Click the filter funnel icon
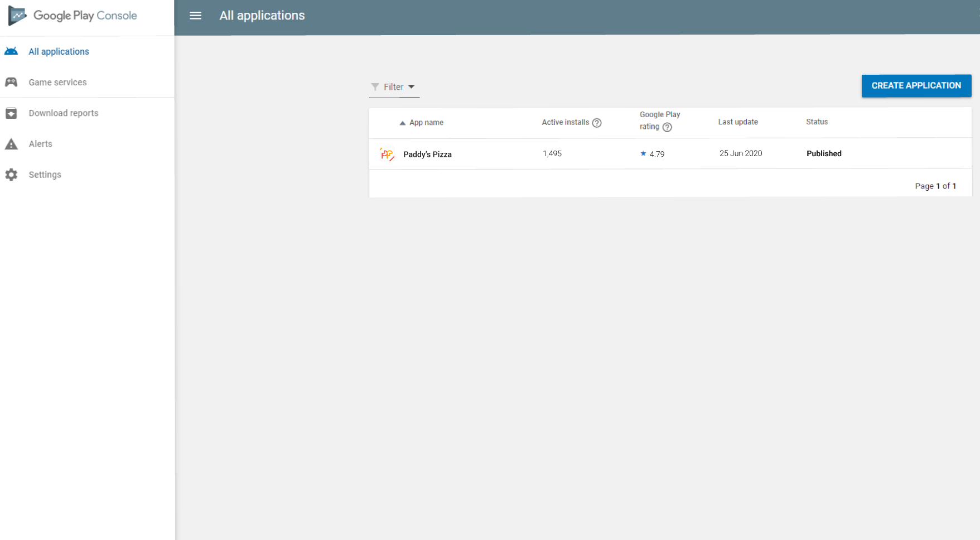The height and width of the screenshot is (540, 980). click(x=374, y=87)
